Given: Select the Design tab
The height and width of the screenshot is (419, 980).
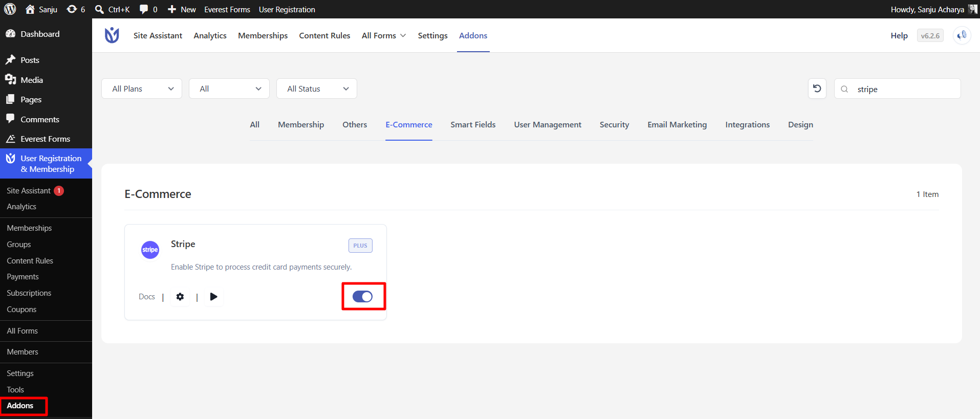Looking at the screenshot, I should click(x=800, y=124).
